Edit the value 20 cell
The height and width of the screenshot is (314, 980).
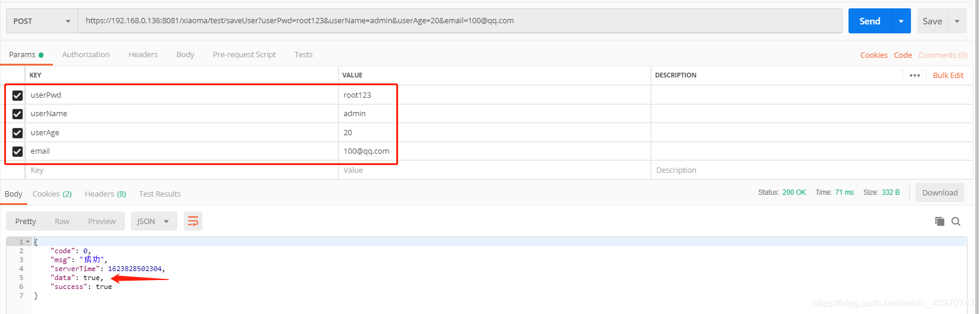pyautogui.click(x=494, y=132)
